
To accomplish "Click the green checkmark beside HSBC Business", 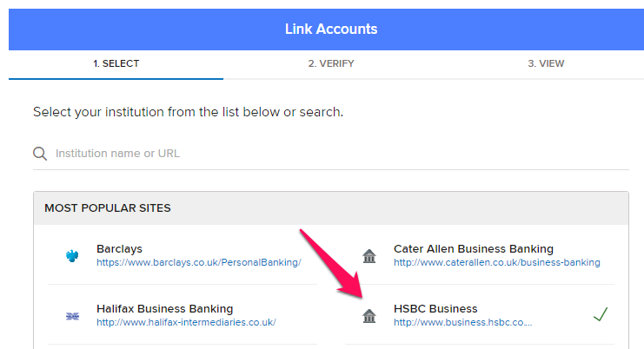I will [x=601, y=314].
